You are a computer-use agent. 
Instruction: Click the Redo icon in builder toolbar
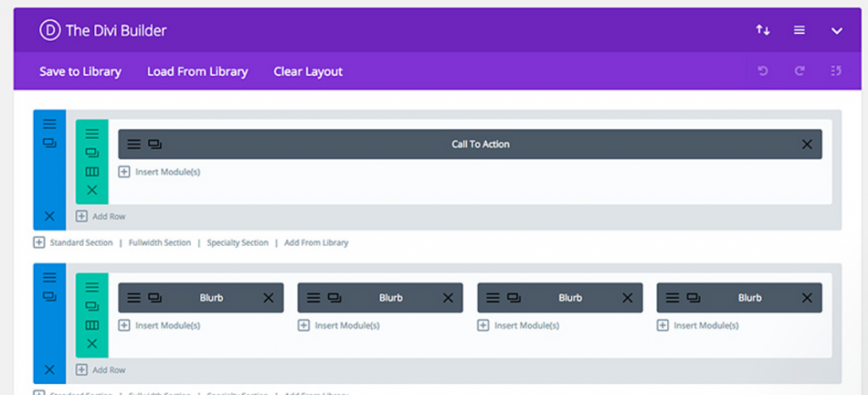[799, 71]
